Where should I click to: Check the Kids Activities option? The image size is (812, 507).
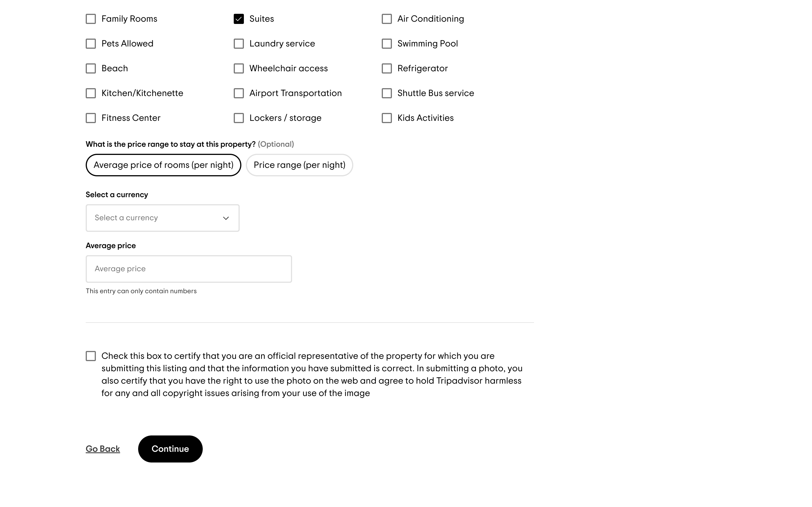tap(387, 118)
